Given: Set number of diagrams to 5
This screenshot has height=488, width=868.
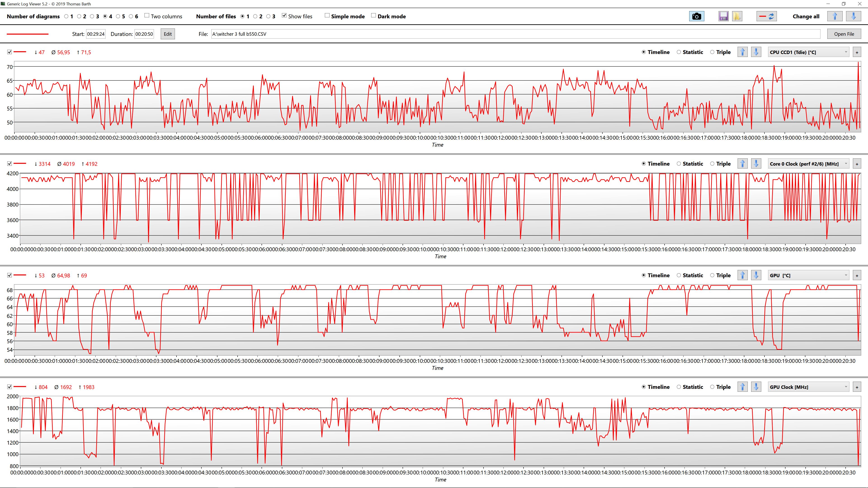Looking at the screenshot, I should (x=118, y=16).
